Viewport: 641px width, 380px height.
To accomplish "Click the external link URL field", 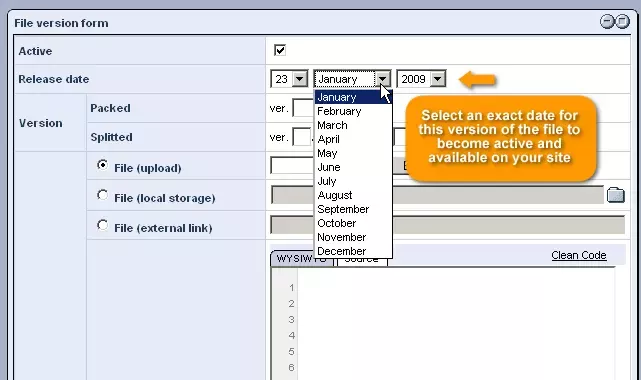I will 448,225.
